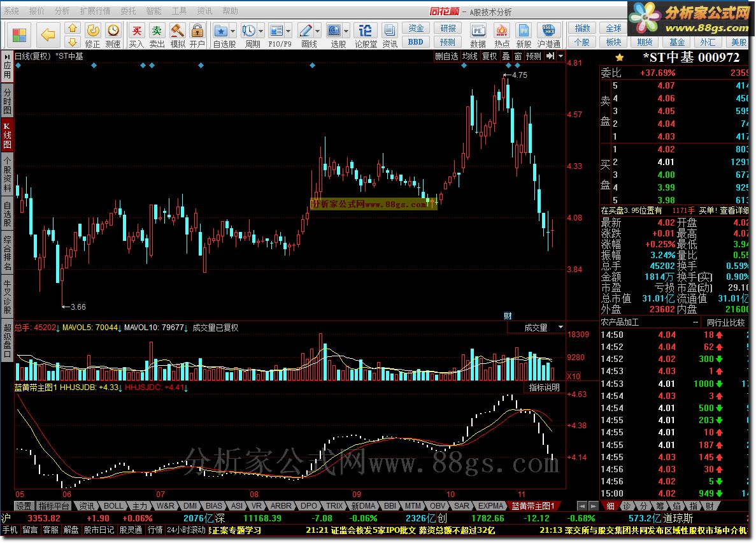
Task: Select the TRIX indicator tab
Action: point(334,506)
